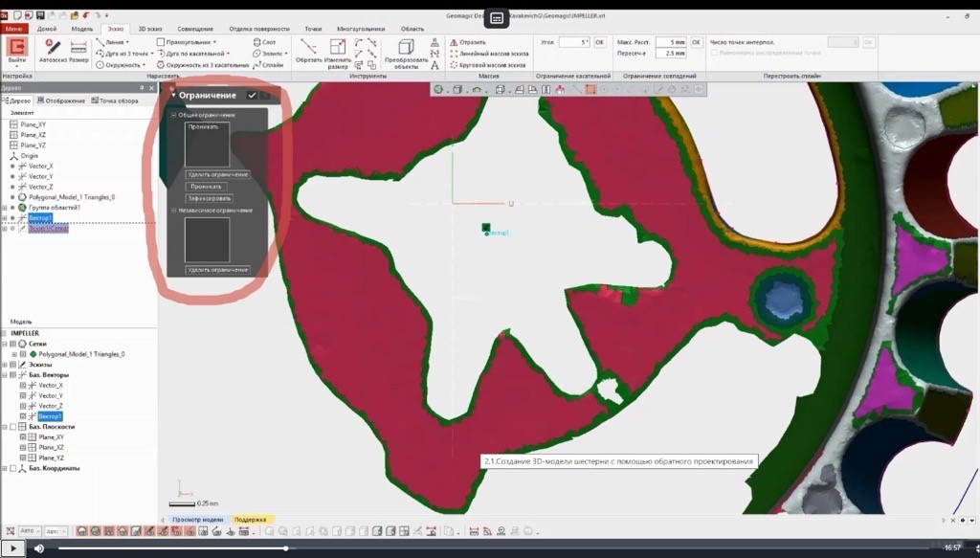The width and height of the screenshot is (980, 558).
Task: Enable the Баз. Плоскости checkbox
Action: [x=13, y=427]
